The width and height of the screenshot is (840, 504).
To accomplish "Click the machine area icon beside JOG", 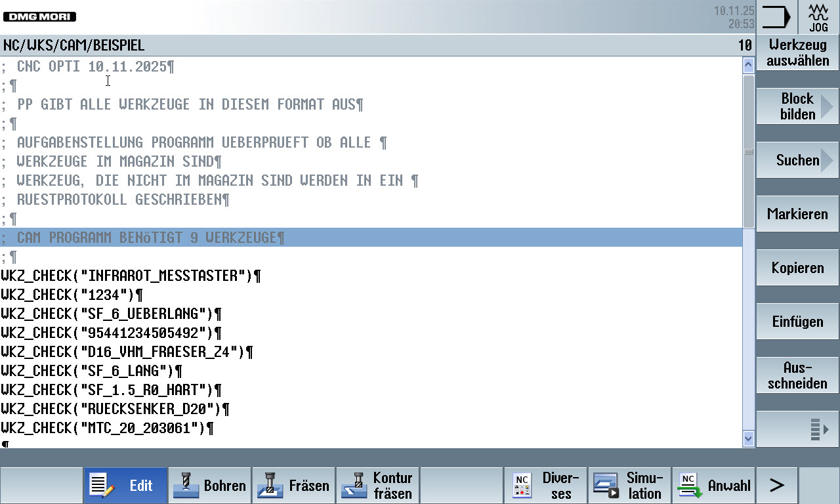I will coord(776,17).
